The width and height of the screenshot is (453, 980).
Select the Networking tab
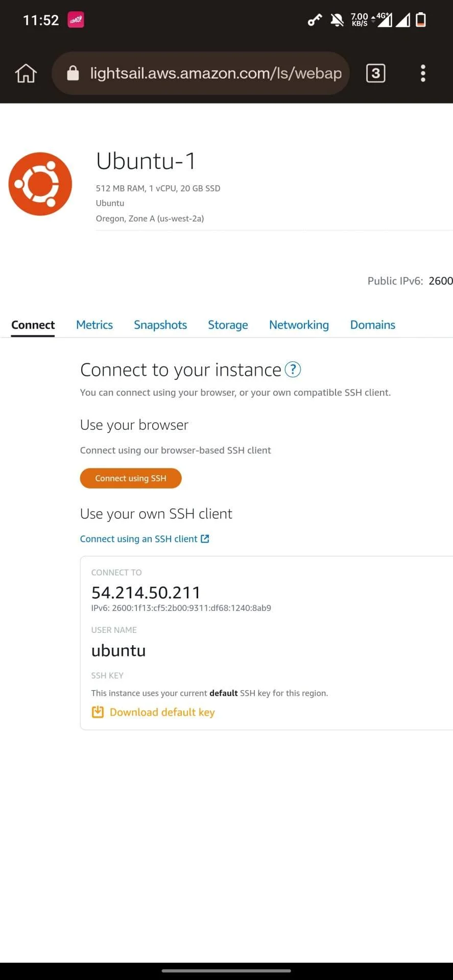[x=299, y=325]
